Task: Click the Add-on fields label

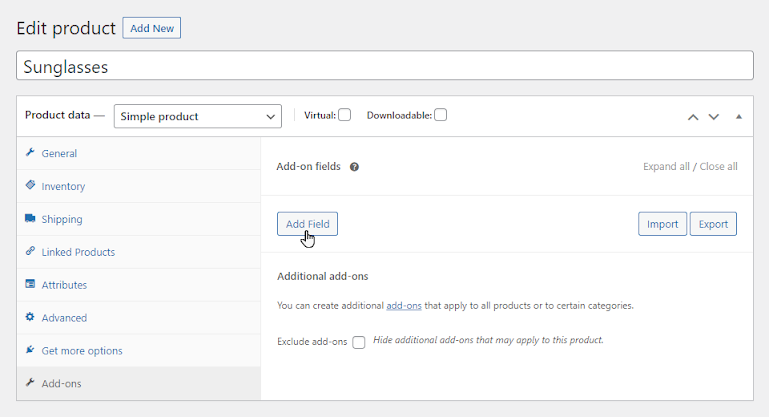Action: click(x=308, y=166)
